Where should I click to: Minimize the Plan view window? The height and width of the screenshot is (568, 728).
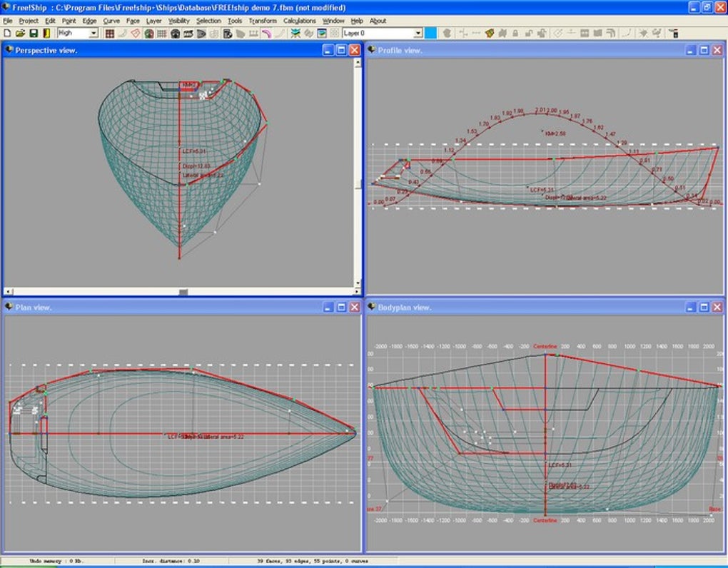tap(328, 308)
